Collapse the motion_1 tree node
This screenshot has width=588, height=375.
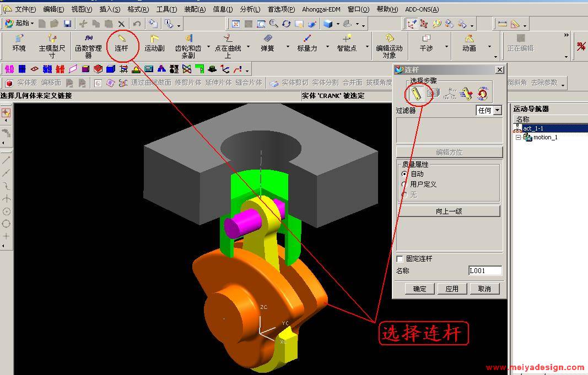(519, 138)
